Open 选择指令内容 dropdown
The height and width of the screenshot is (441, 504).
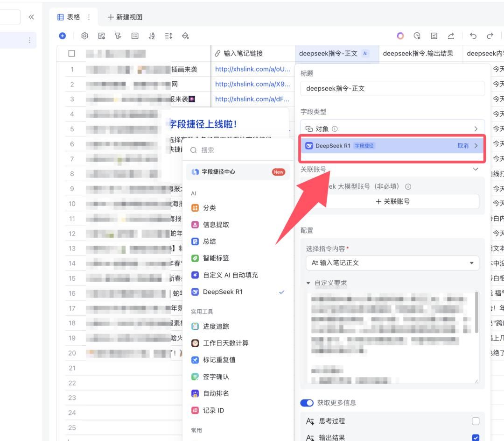(392, 263)
